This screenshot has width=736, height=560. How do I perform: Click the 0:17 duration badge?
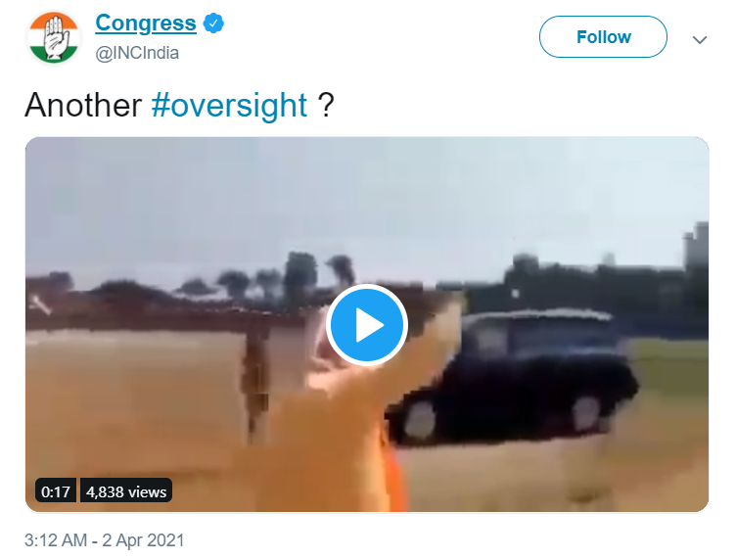(56, 491)
